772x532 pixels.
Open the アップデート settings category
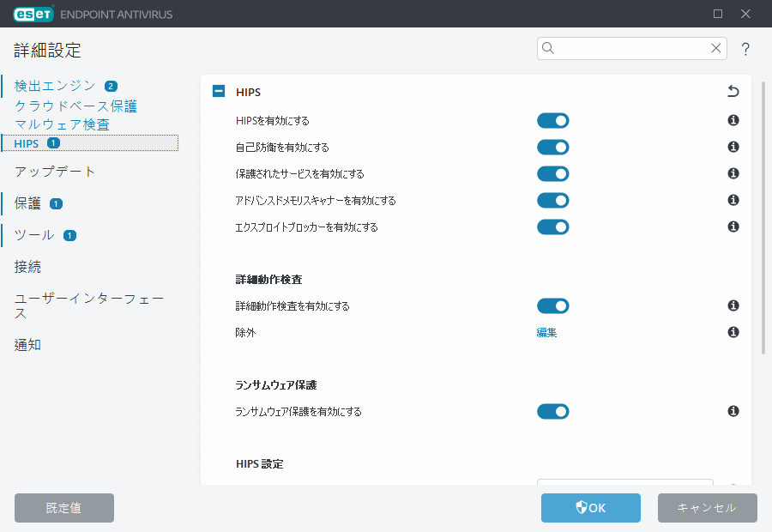coord(55,172)
